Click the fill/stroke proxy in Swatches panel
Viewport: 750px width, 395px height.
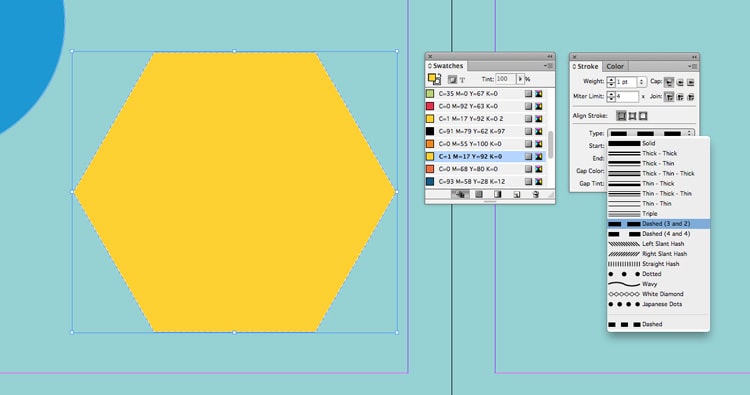coord(434,79)
